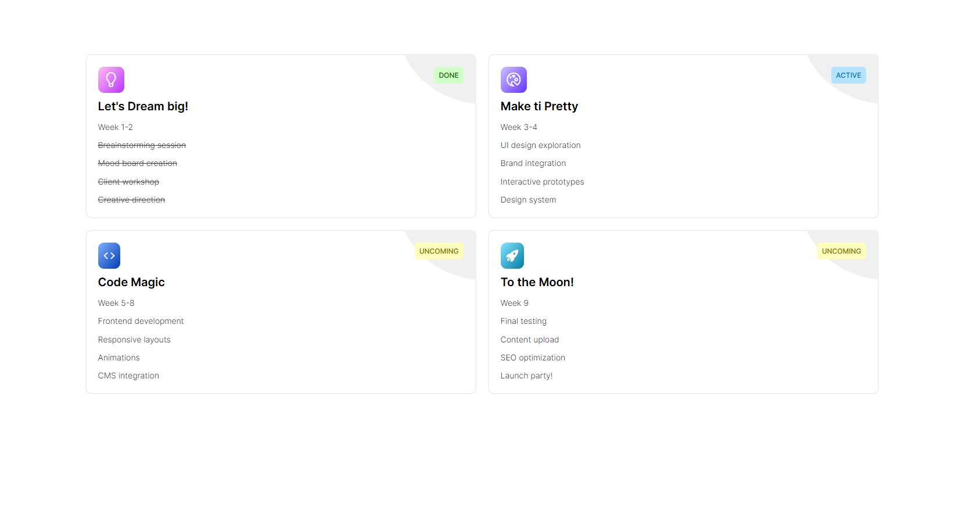Click the pink lightbulb icon
This screenshot has width=980, height=516.
111,80
